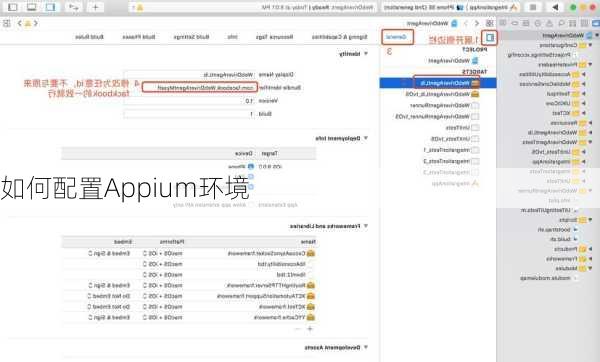Toggle the inspector panel button
The image size is (600, 362).
pyautogui.click(x=13, y=7)
